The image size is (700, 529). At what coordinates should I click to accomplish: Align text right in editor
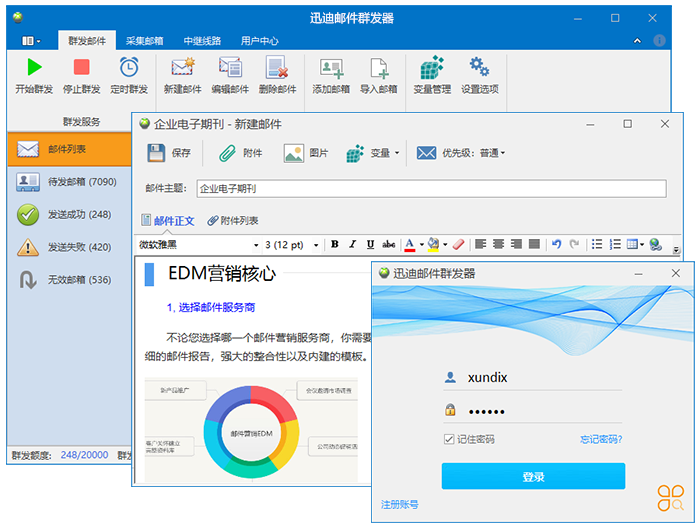coord(516,244)
